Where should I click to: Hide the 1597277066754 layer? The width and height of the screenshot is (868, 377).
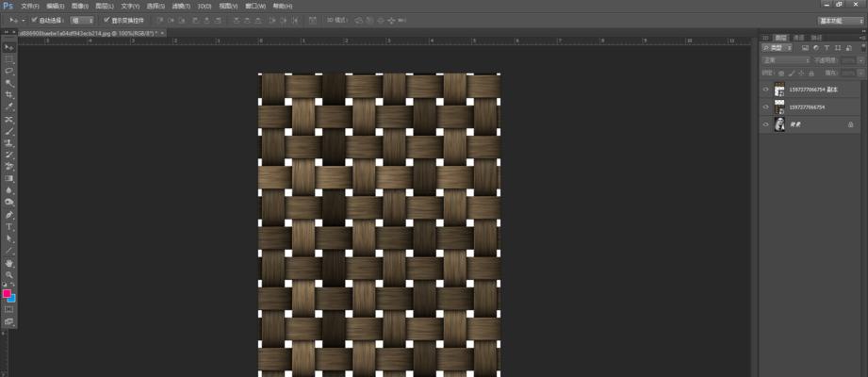[766, 107]
